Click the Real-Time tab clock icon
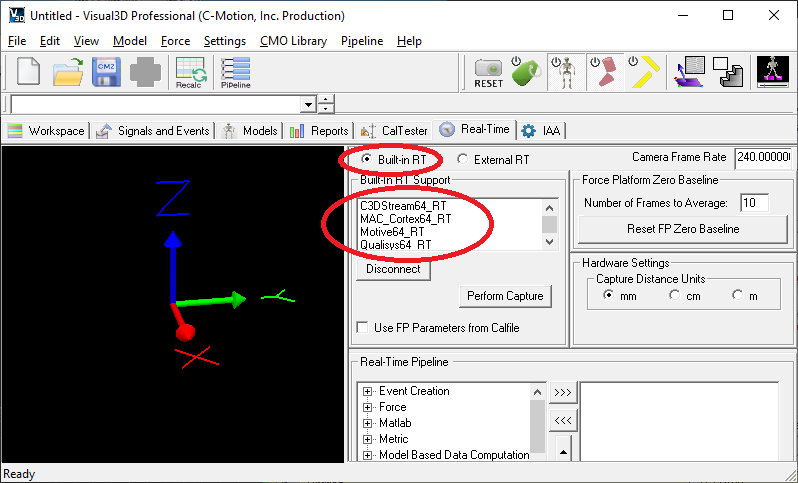Screen dimensions: 798x483 pos(446,129)
